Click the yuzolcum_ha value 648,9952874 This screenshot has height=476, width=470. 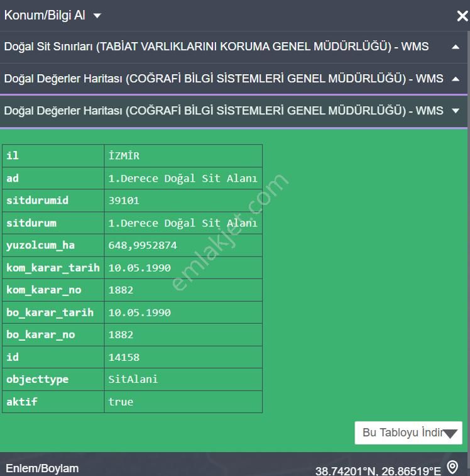pos(183,245)
